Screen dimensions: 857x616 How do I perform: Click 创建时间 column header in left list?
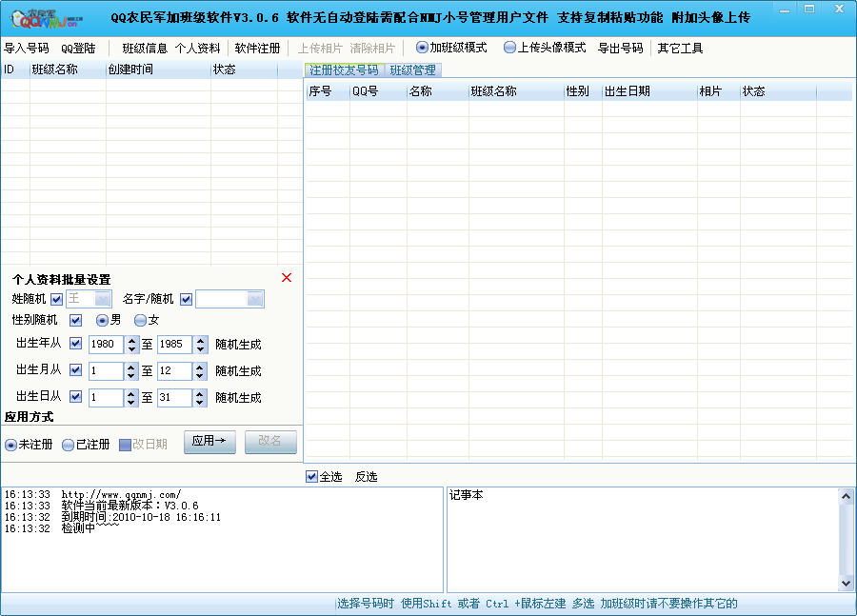[158, 70]
